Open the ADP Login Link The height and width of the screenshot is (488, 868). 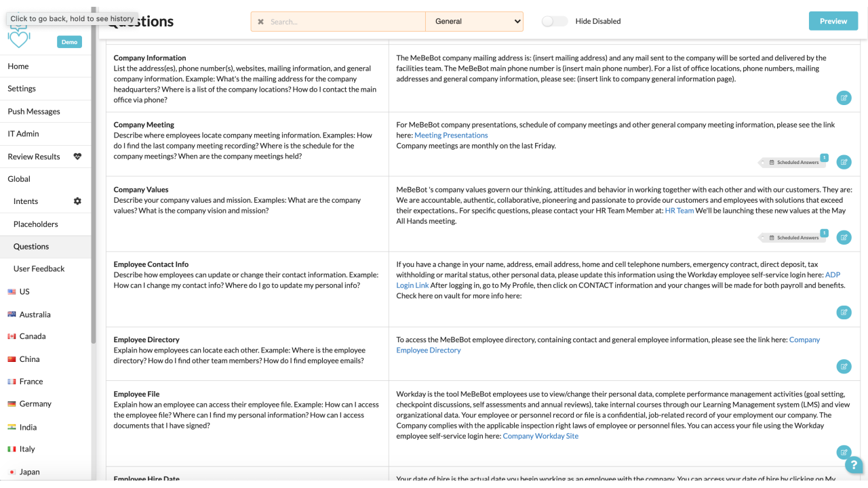click(x=412, y=285)
